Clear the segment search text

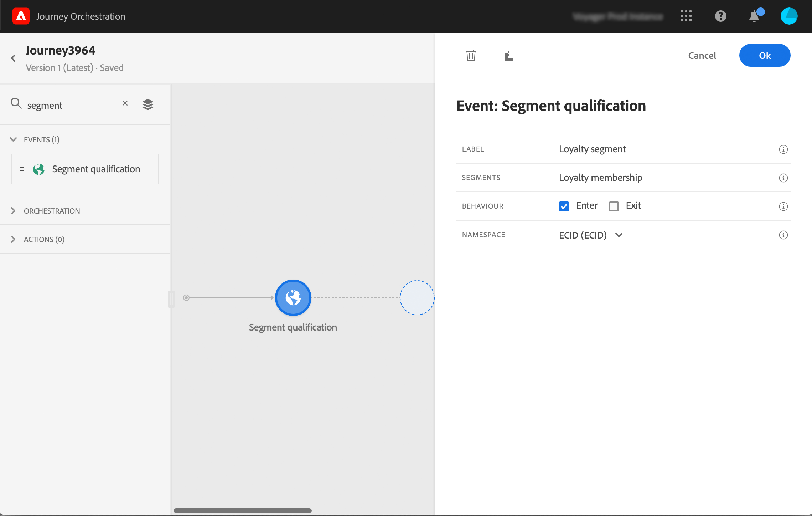point(125,103)
